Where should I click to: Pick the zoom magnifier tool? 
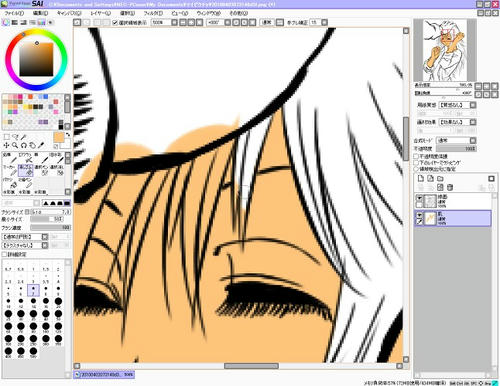click(x=15, y=145)
